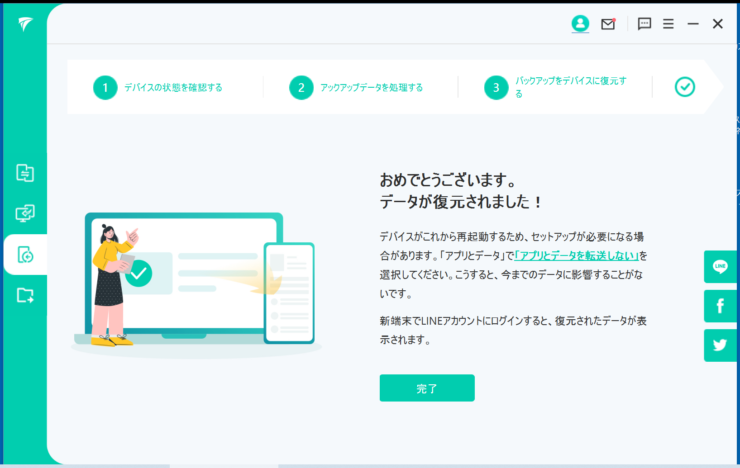This screenshot has height=468, width=740.
Task: Click the app logo icon in the sidebar
Action: click(25, 24)
